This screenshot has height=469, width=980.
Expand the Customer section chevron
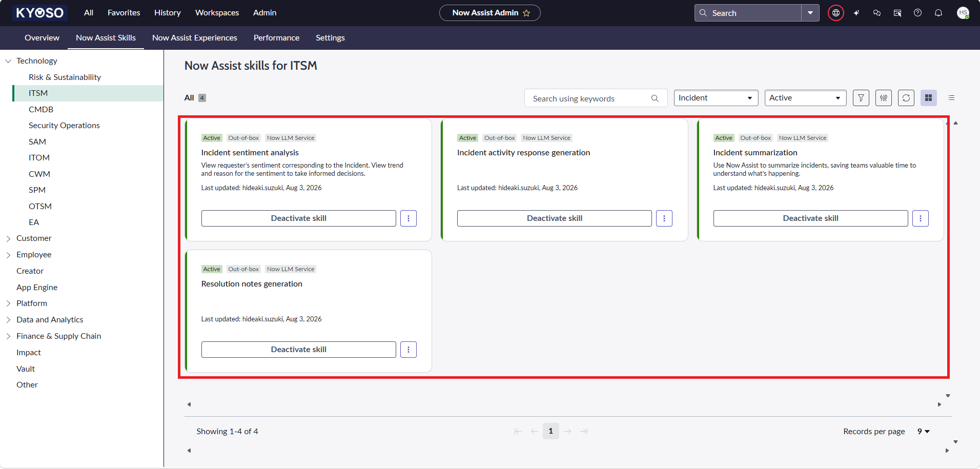click(x=8, y=238)
